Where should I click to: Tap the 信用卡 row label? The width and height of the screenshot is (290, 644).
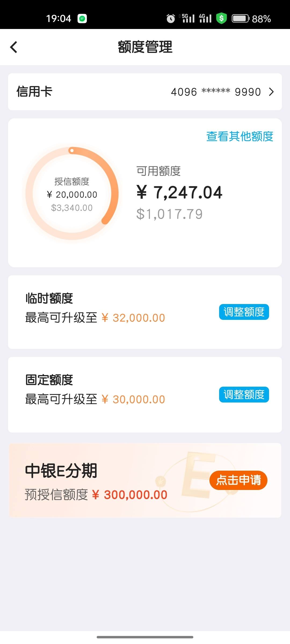coord(34,92)
